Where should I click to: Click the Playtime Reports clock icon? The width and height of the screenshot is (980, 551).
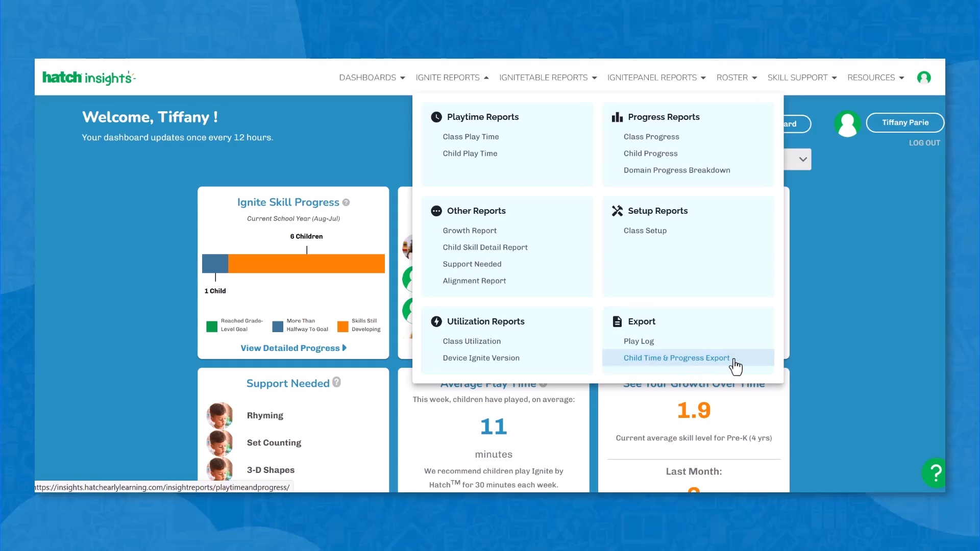[x=436, y=117]
